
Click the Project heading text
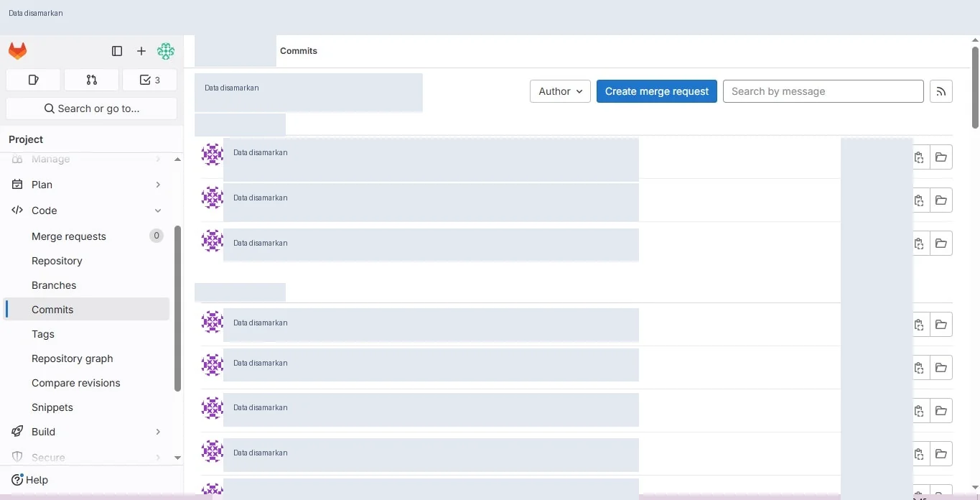(x=26, y=139)
